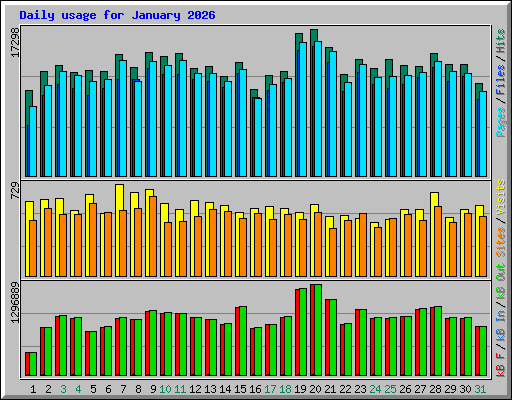The height and width of the screenshot is (400, 512).
Task: Click day 5 on the x-axis
Action: (x=93, y=389)
